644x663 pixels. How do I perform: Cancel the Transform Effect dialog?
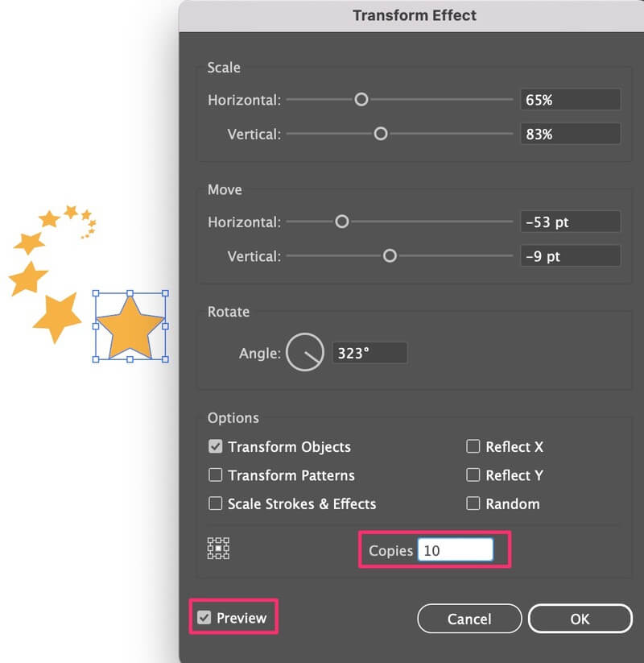click(469, 619)
